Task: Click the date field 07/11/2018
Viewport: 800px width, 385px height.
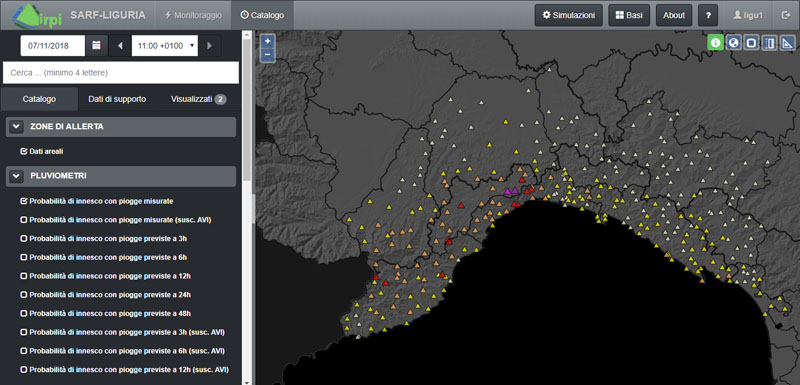Action: [53, 45]
